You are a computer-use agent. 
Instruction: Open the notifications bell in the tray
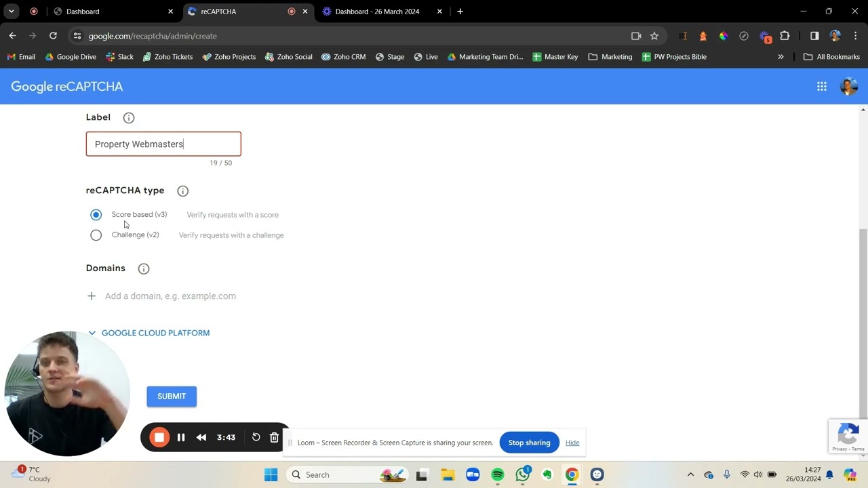[x=829, y=474]
